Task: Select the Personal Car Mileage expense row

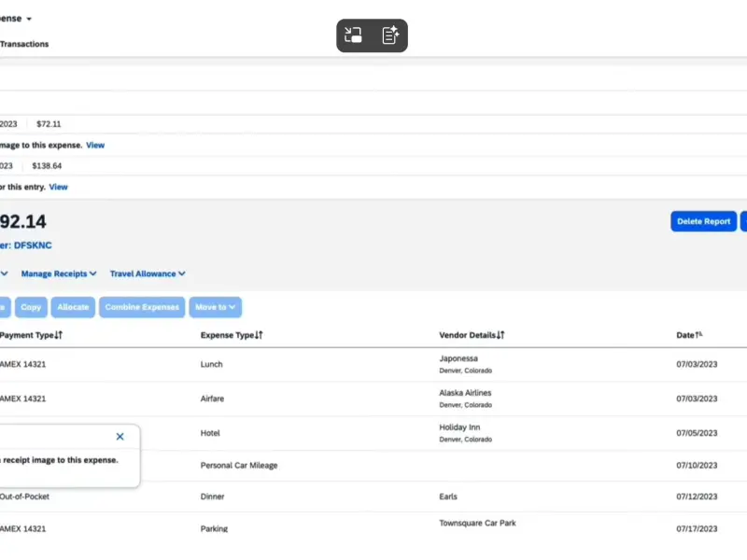Action: (239, 465)
